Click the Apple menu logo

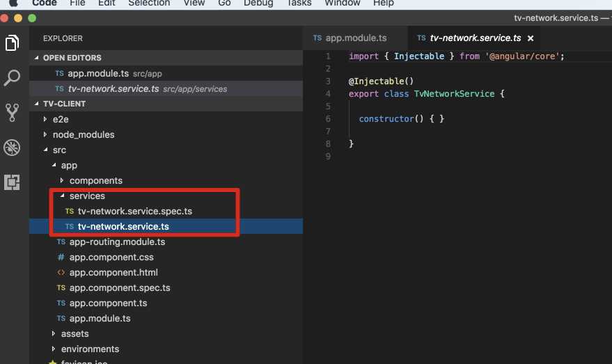(13, 3)
